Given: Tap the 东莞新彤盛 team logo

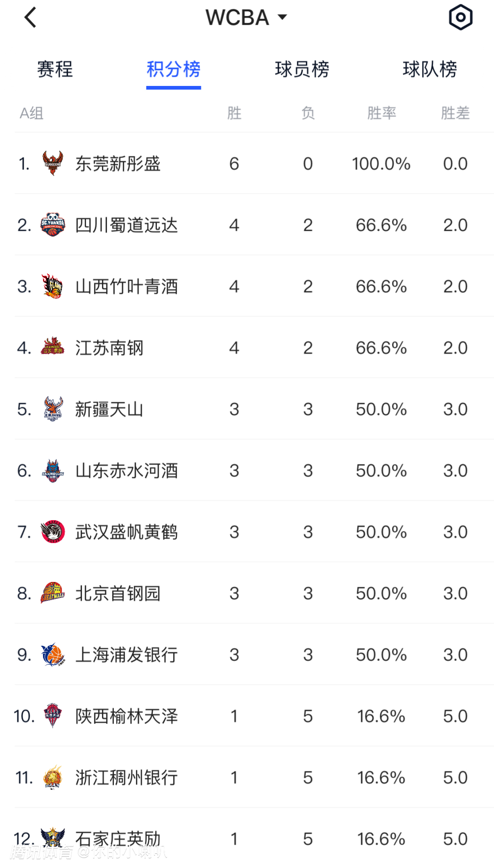Looking at the screenshot, I should 53,163.
